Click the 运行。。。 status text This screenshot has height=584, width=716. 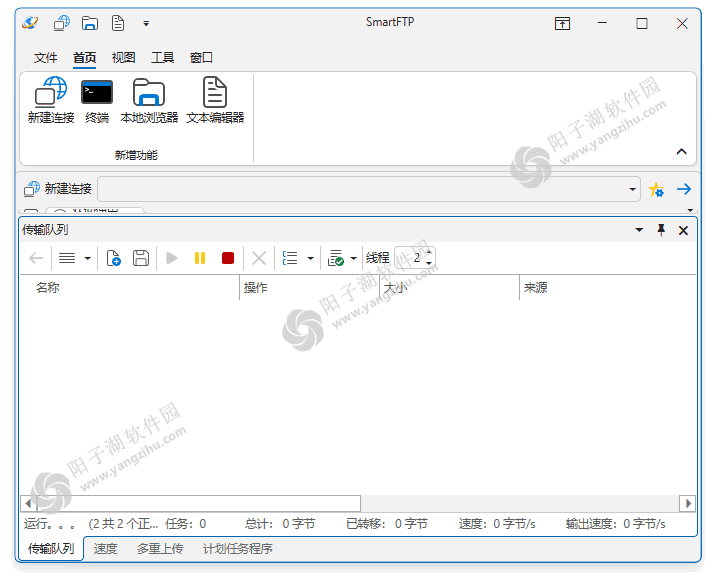(50, 524)
